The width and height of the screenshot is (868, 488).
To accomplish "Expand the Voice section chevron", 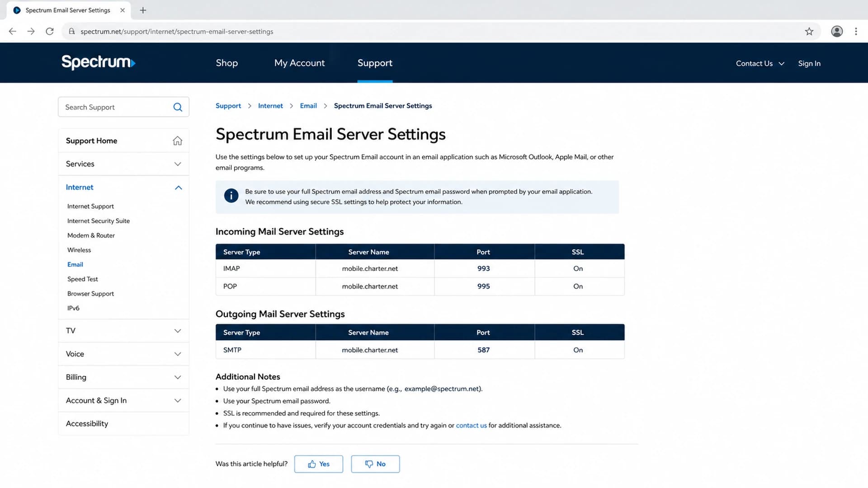I will 178,354.
